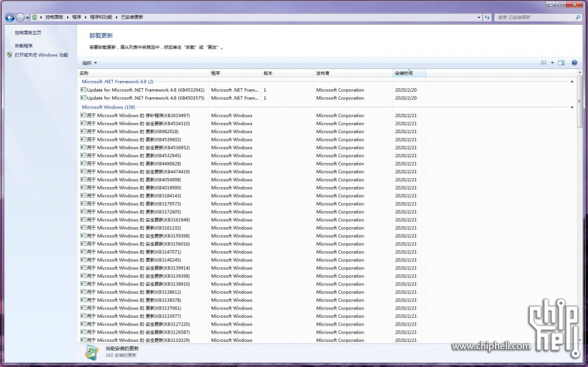Click 当前安装的更新 icon in details pane
This screenshot has height=367, width=588.
[91, 353]
